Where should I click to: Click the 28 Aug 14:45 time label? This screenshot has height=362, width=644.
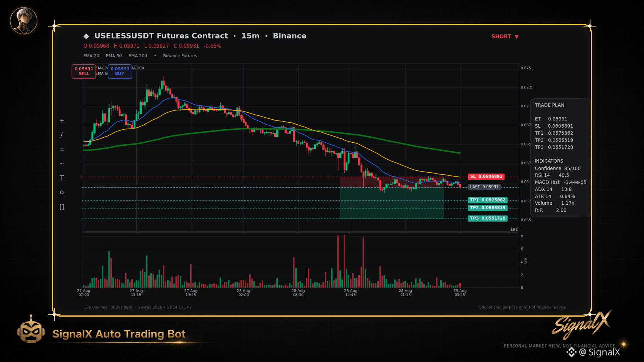351,293
